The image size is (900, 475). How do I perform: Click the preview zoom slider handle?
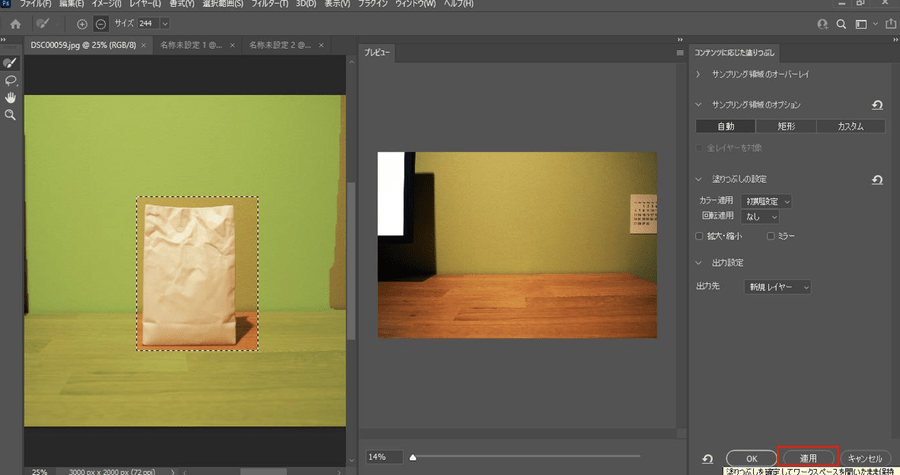click(x=413, y=457)
